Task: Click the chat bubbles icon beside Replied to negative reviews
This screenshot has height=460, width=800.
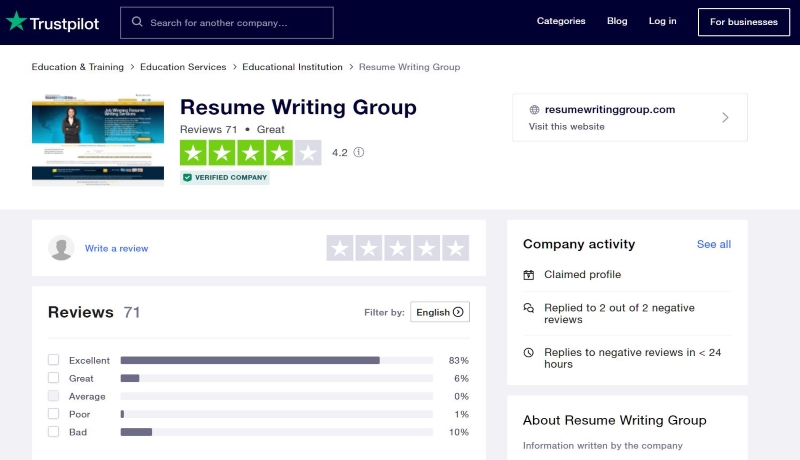Action: click(529, 308)
